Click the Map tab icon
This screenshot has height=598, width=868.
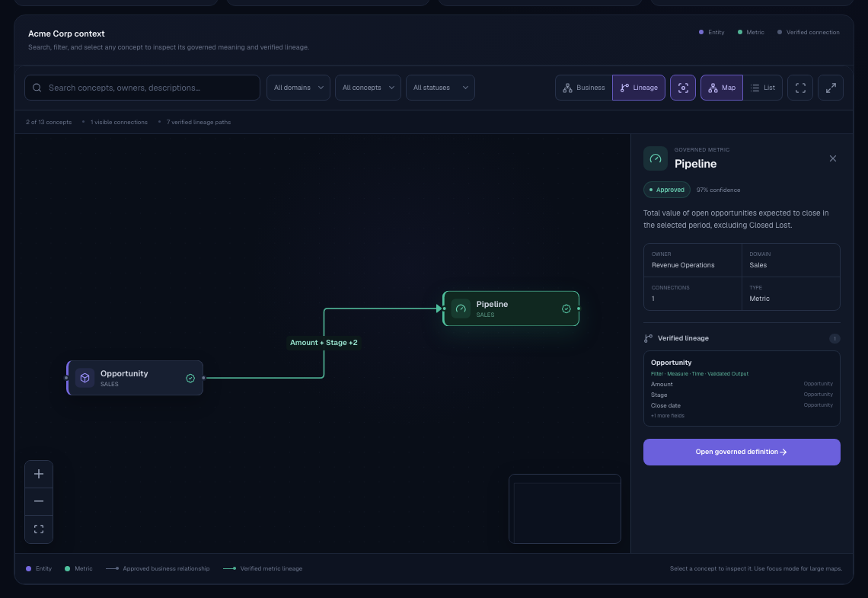click(713, 88)
